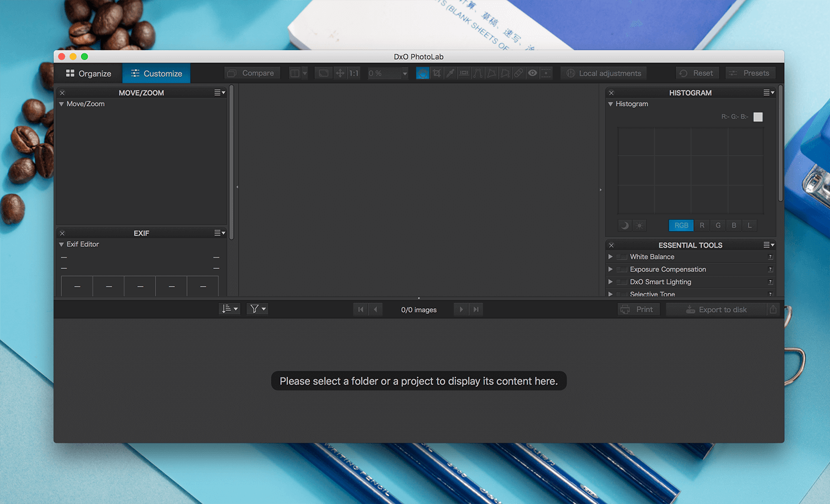Click the Reset button
This screenshot has width=830, height=504.
(697, 73)
